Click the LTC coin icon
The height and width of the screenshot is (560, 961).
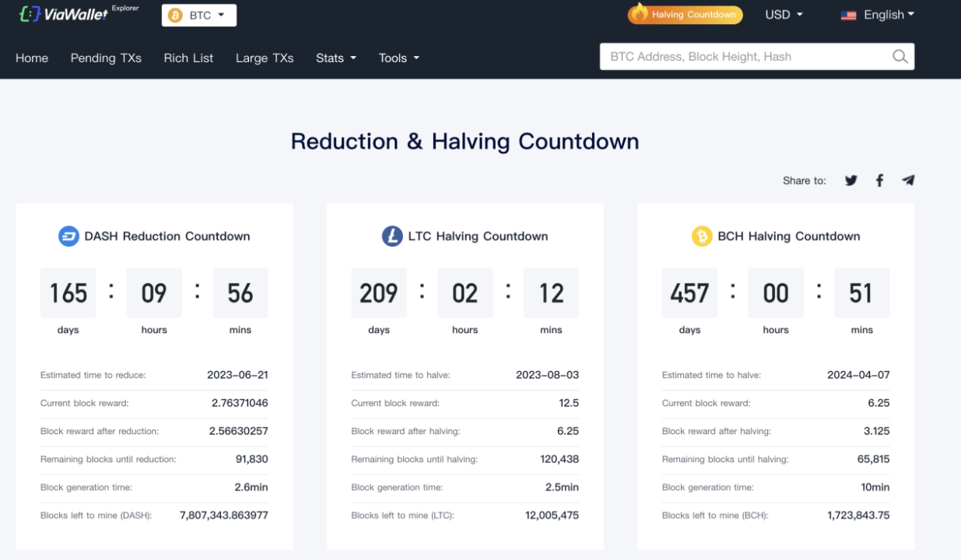(392, 236)
